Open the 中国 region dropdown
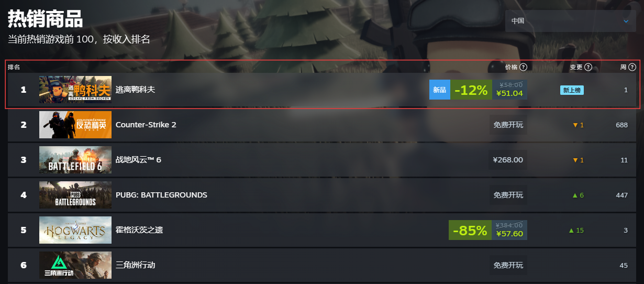 click(570, 21)
